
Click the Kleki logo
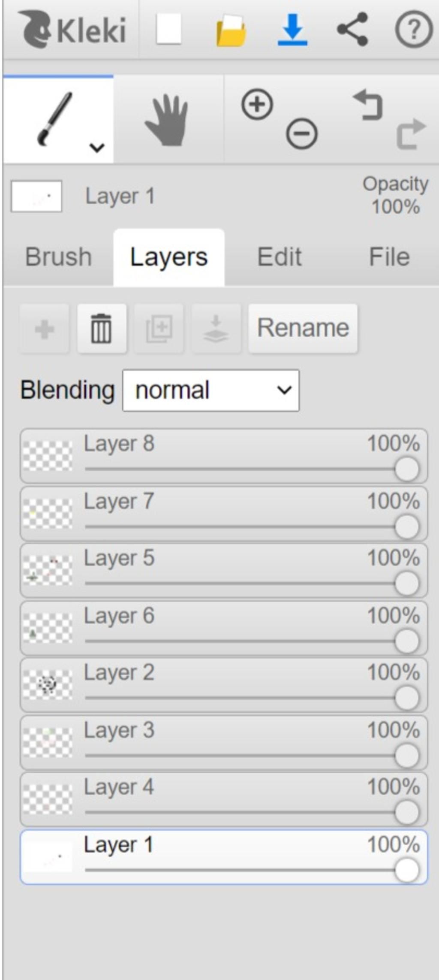point(72,29)
